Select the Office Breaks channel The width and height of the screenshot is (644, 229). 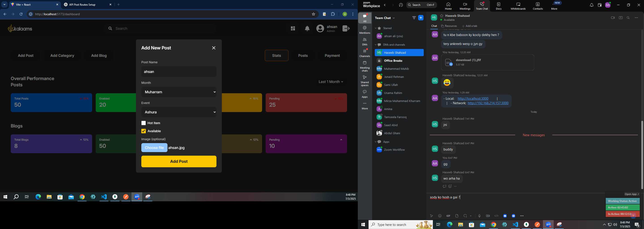click(x=399, y=61)
